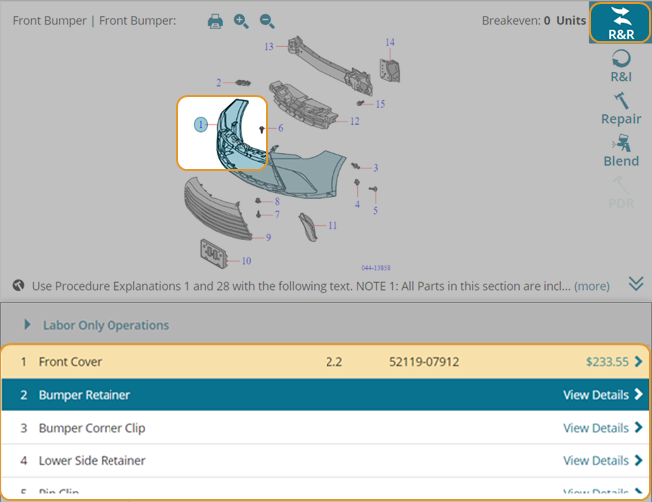View Details for Lower Side Retainer
Viewport: 652px width, 502px height.
(x=602, y=461)
